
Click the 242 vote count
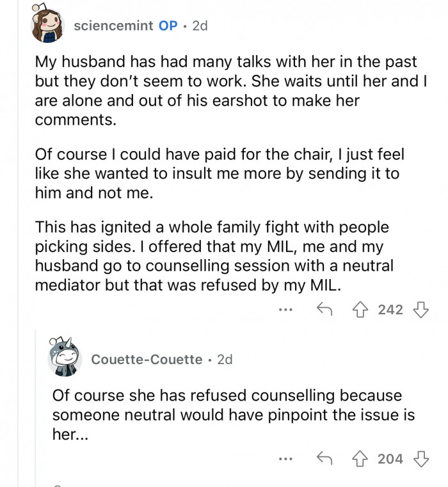(x=390, y=310)
